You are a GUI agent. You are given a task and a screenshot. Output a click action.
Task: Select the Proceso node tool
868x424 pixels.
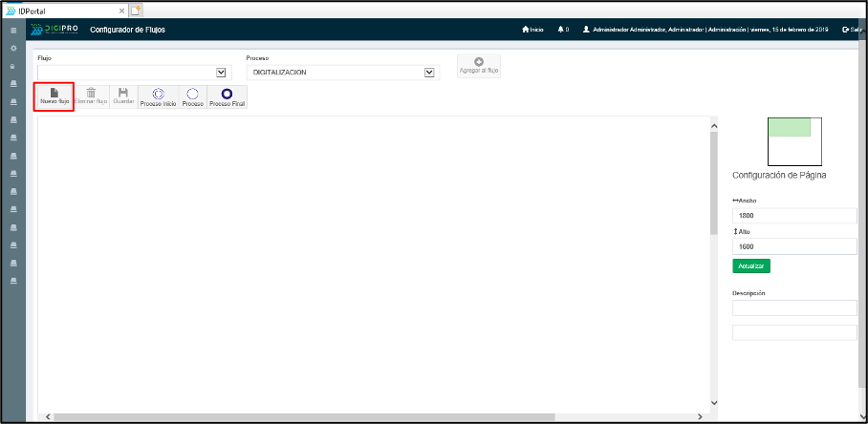[x=193, y=96]
